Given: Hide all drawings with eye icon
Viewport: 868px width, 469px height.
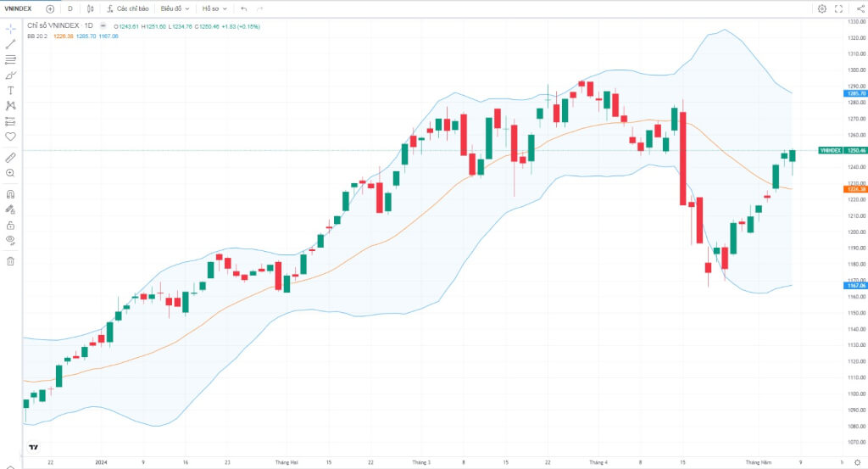Looking at the screenshot, I should point(10,240).
